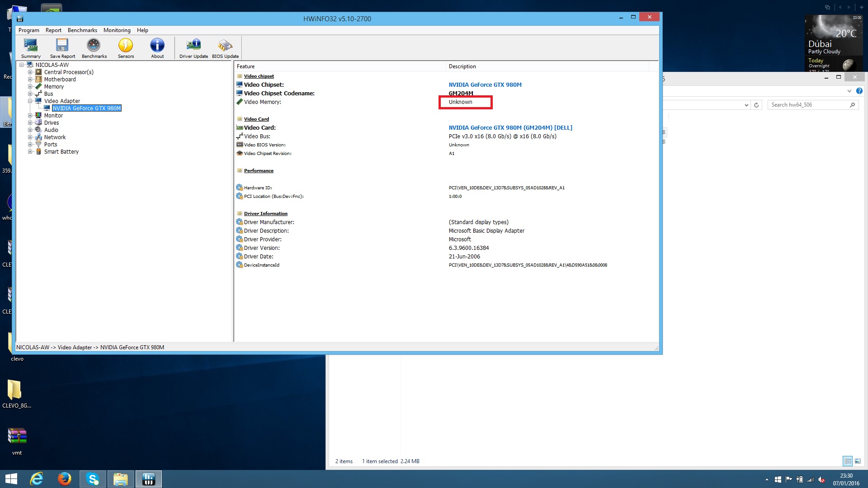This screenshot has height=488, width=868.
Task: Expand the Ports tree node
Action: 30,144
